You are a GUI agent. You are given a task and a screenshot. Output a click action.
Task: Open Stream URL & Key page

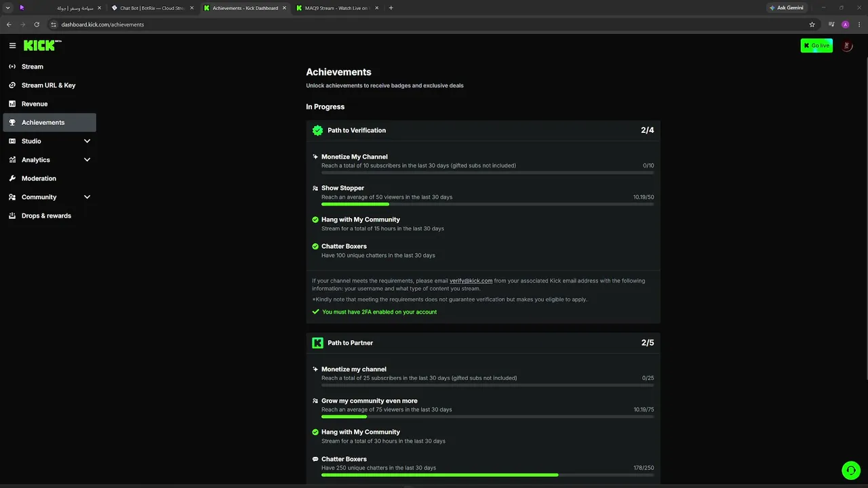50,85
